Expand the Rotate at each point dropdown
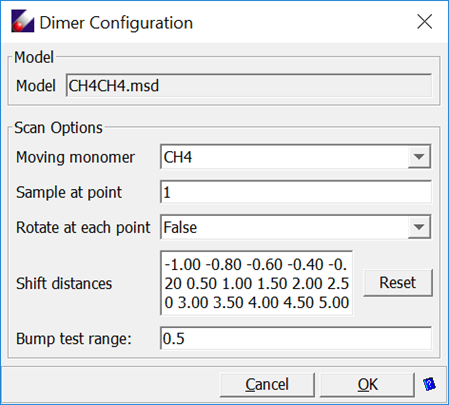The width and height of the screenshot is (449, 405). click(x=419, y=227)
